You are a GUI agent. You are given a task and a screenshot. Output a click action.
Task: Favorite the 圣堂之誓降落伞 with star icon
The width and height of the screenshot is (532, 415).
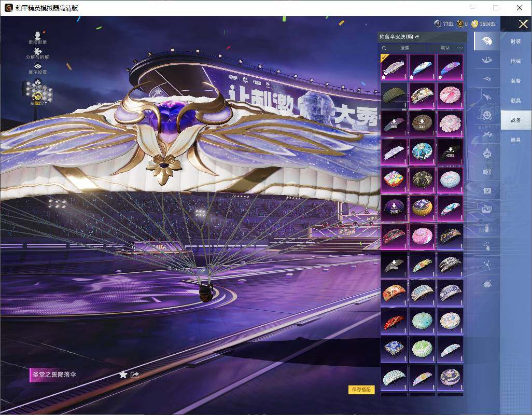tap(123, 375)
